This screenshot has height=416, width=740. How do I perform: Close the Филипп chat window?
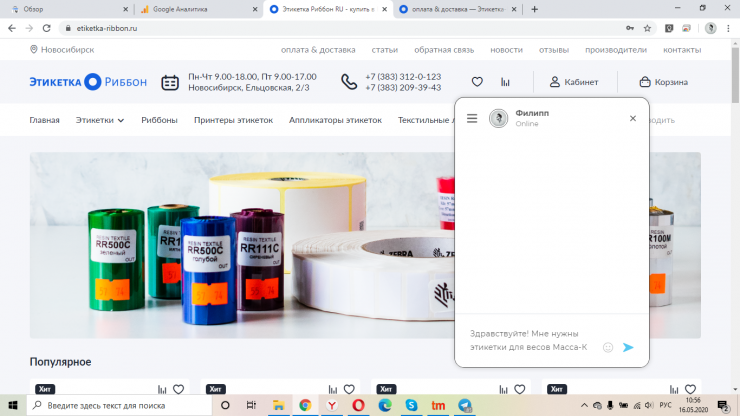633,118
